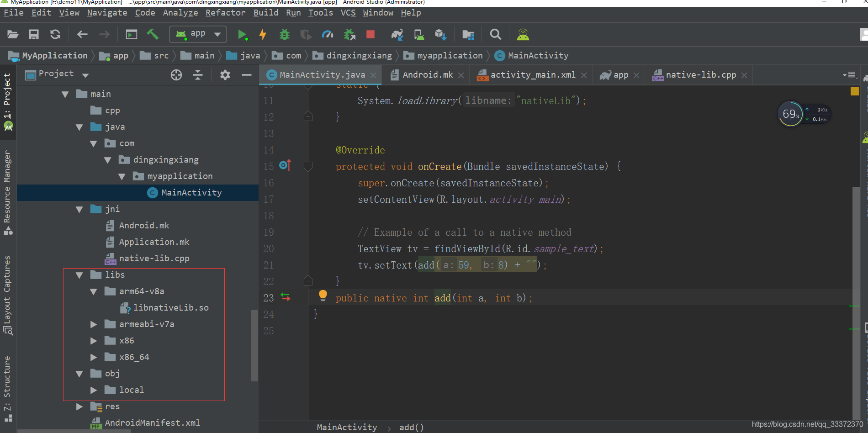This screenshot has width=868, height=433.
Task: Apply changes with the lightning bolt icon
Action: [263, 34]
